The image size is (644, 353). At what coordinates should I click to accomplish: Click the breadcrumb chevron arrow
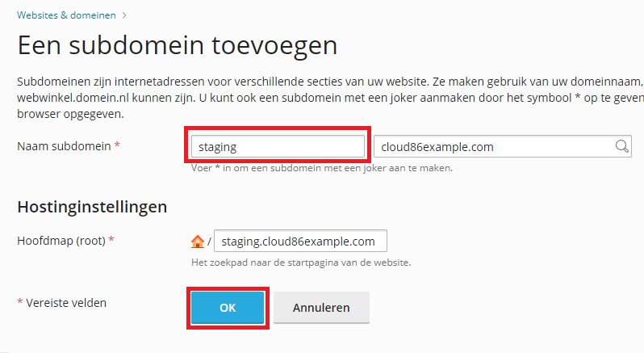[x=124, y=15]
